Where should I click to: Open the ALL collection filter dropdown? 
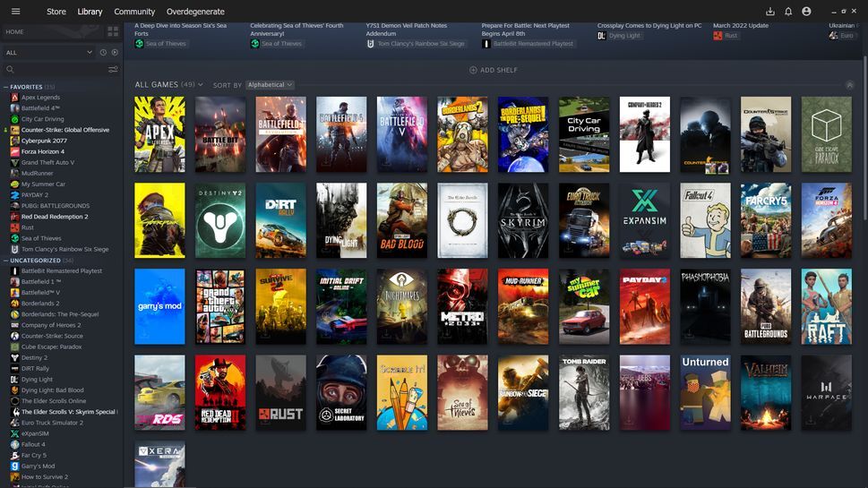tap(48, 52)
